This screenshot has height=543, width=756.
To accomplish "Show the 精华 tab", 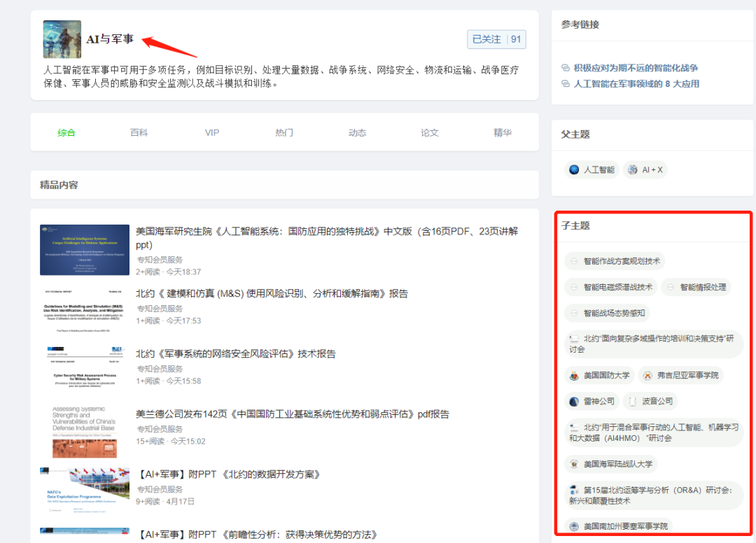I will [503, 132].
